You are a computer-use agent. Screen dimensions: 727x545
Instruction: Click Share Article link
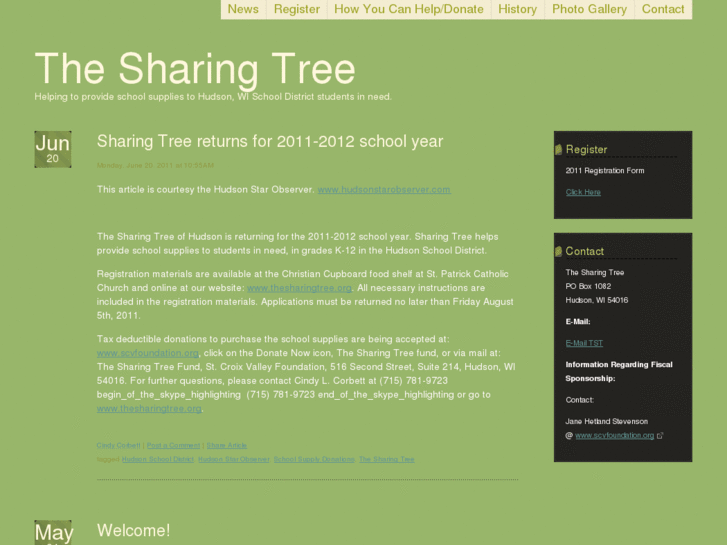(227, 445)
